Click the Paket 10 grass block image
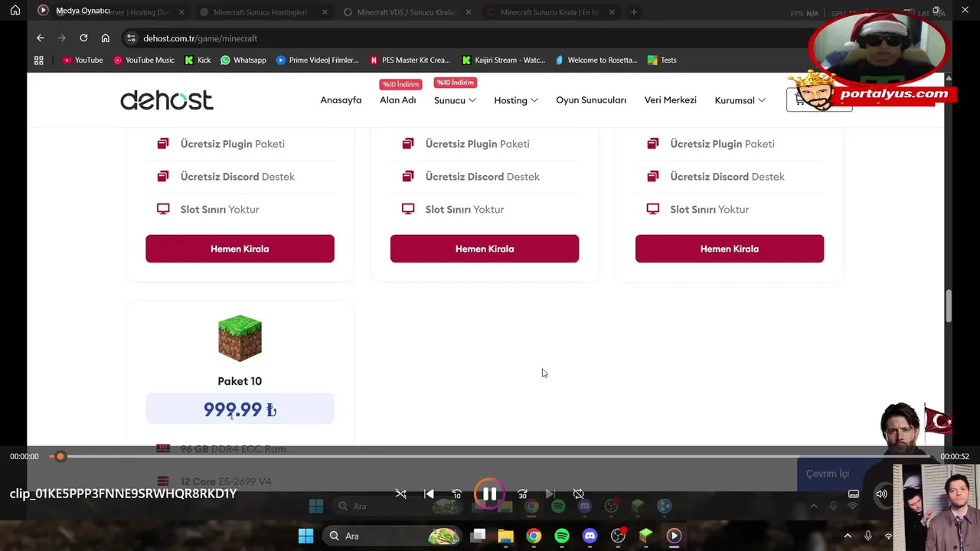Image resolution: width=980 pixels, height=551 pixels. pyautogui.click(x=240, y=338)
